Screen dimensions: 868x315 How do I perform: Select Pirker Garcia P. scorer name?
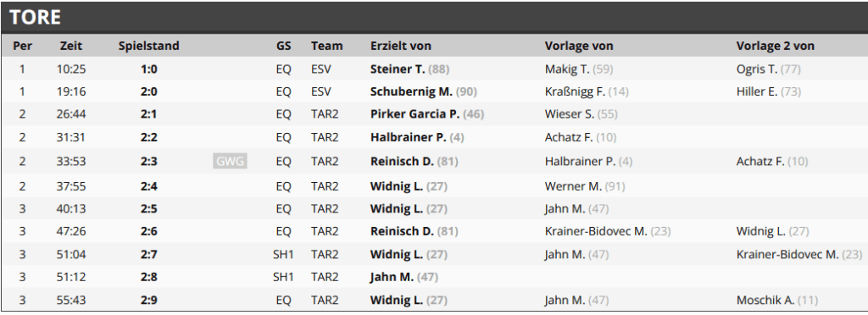415,114
